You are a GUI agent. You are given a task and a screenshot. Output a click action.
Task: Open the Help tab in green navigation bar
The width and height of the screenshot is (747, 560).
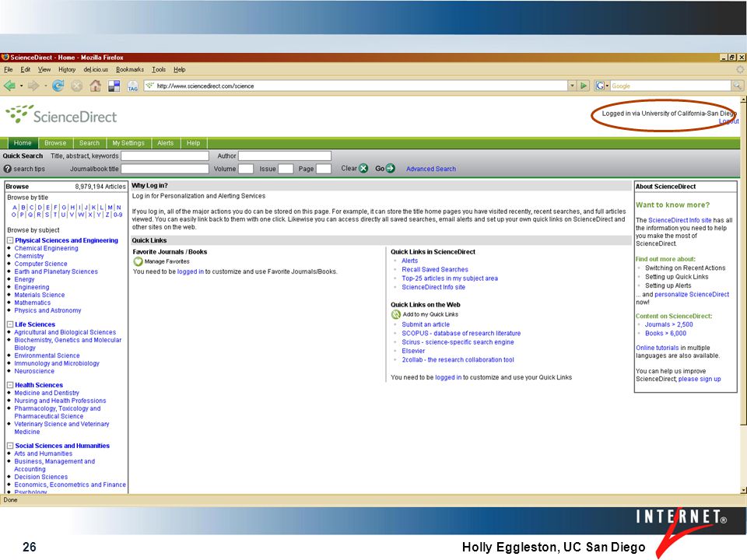click(x=193, y=143)
